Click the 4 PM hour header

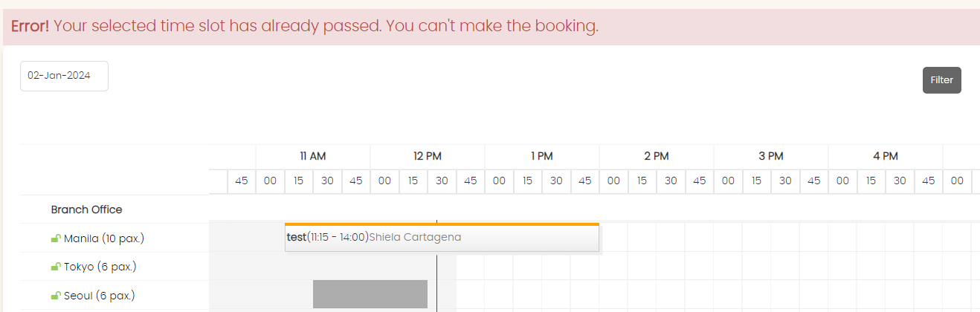(886, 156)
